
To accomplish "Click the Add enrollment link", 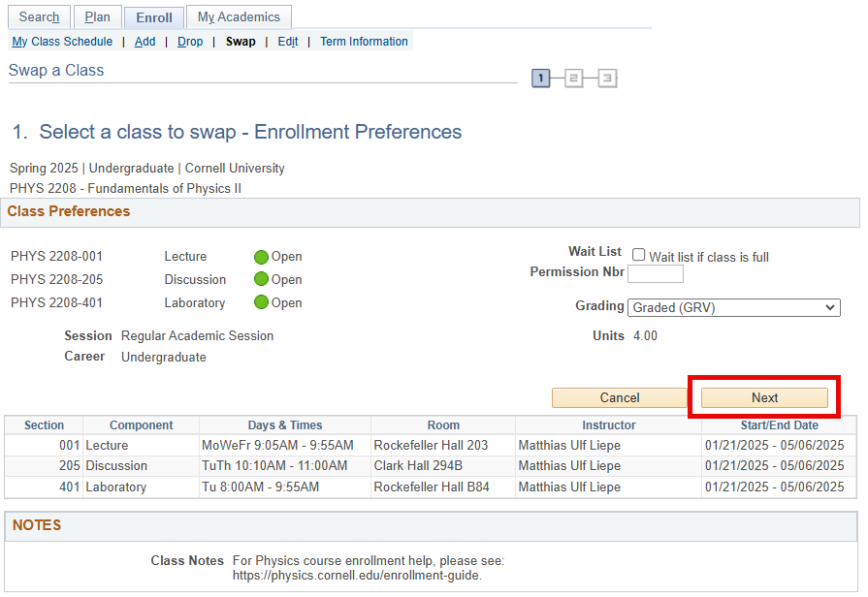I will tap(145, 42).
